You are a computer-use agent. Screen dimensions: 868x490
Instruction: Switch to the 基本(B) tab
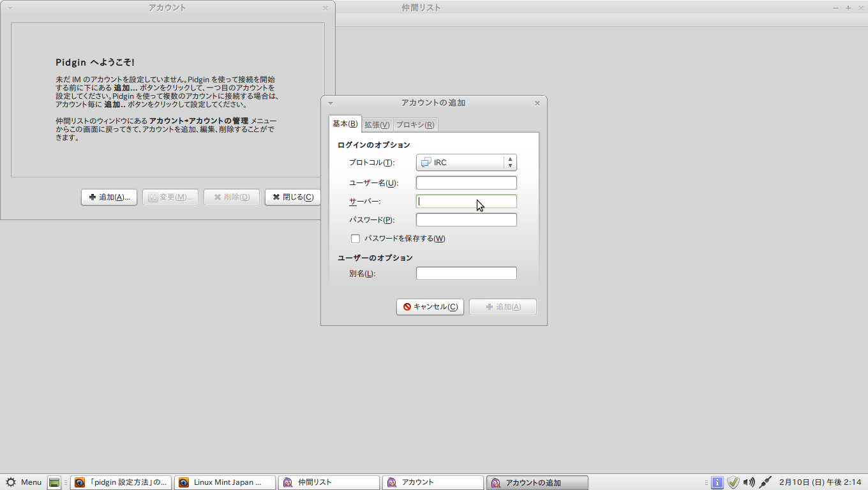[345, 124]
